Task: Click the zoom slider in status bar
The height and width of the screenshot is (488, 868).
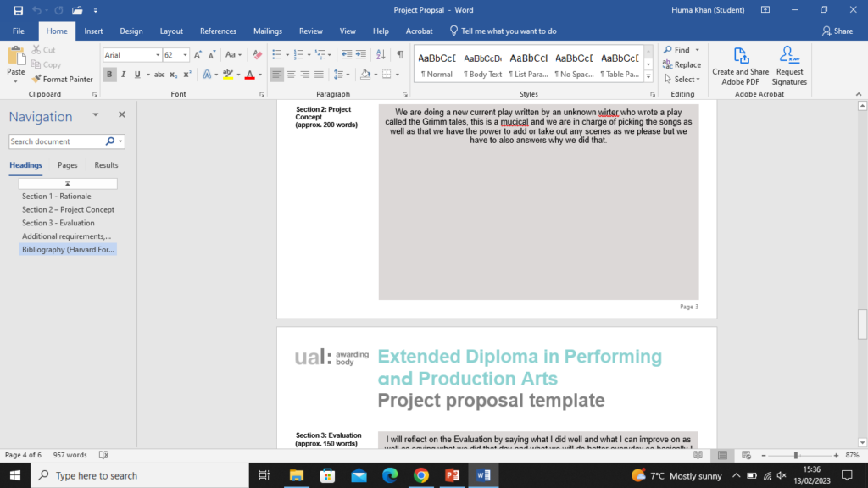Action: (794, 455)
